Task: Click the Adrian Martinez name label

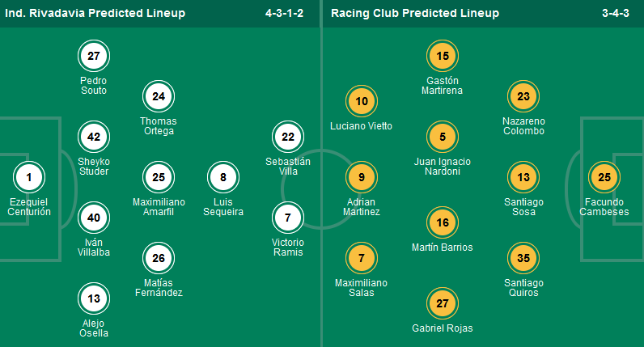Action: click(x=362, y=206)
